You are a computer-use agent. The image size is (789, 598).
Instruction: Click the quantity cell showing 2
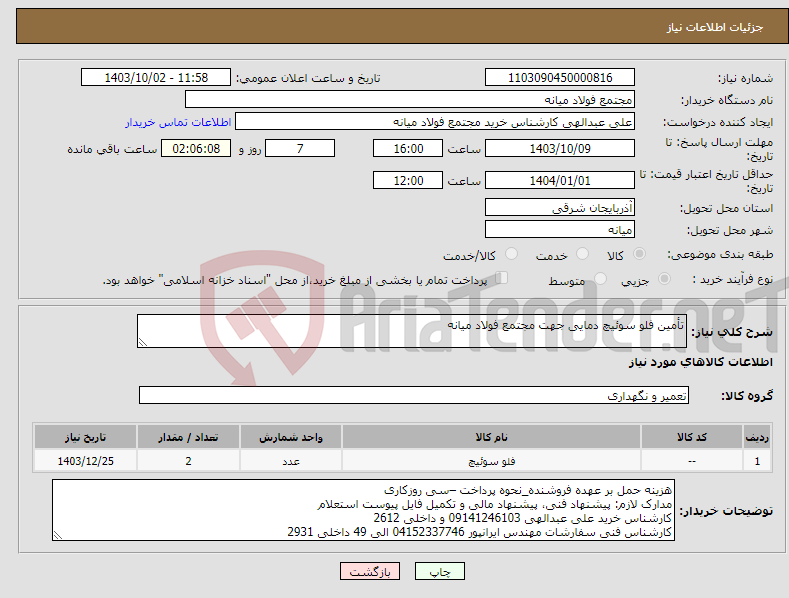[x=188, y=461]
